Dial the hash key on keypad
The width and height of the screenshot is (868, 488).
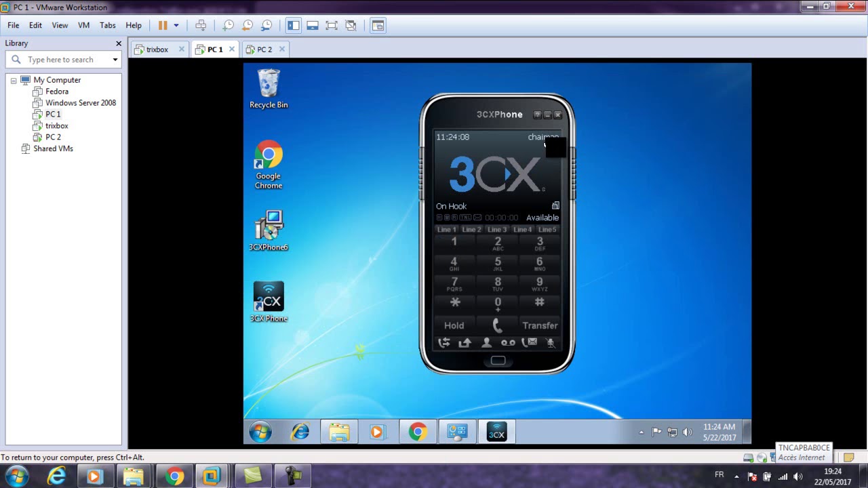pyautogui.click(x=540, y=303)
